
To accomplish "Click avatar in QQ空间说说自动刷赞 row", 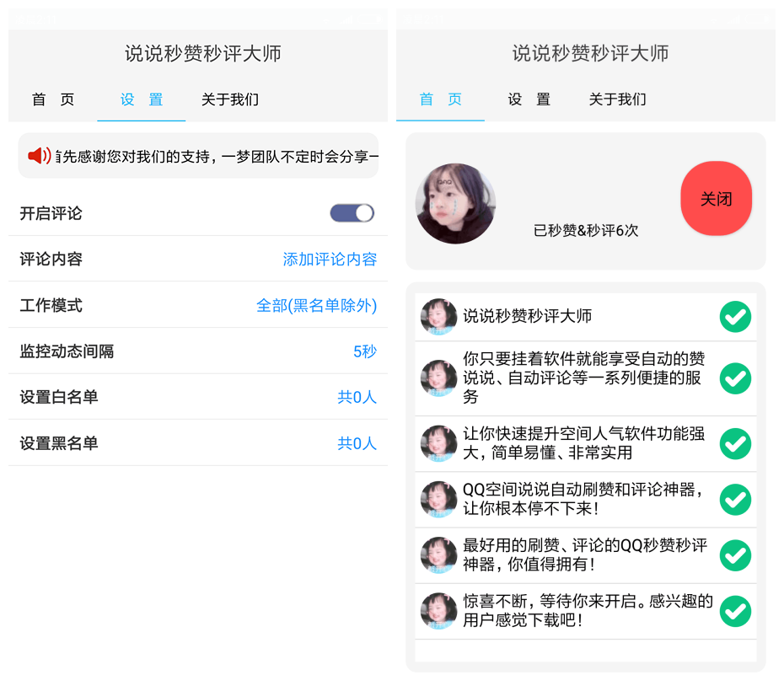I will [438, 500].
